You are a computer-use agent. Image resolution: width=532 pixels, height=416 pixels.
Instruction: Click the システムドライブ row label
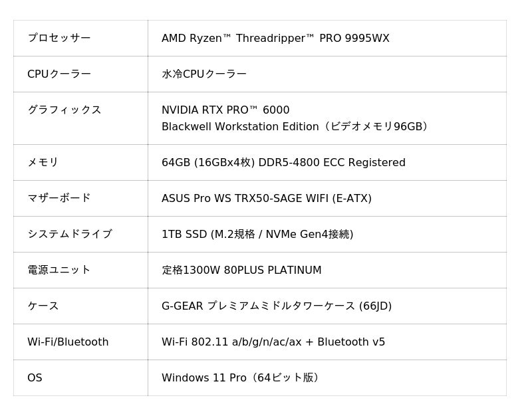point(70,234)
